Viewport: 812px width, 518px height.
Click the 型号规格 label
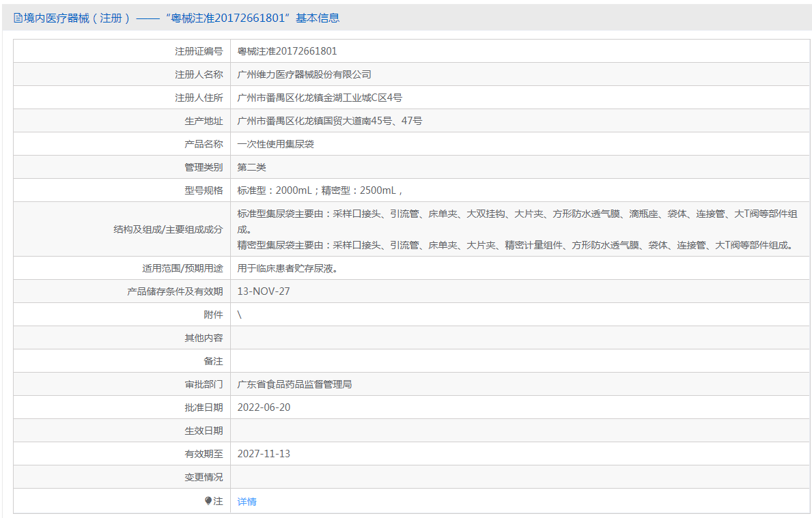[204, 190]
